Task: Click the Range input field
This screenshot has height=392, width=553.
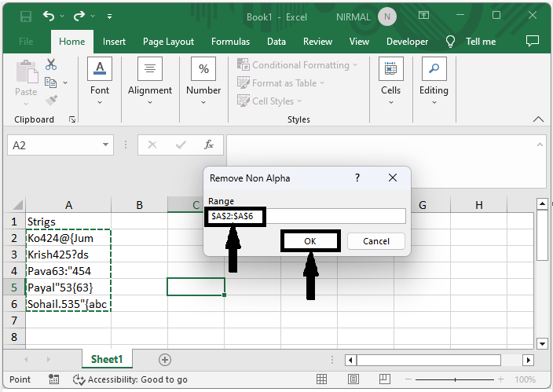Action: point(307,216)
